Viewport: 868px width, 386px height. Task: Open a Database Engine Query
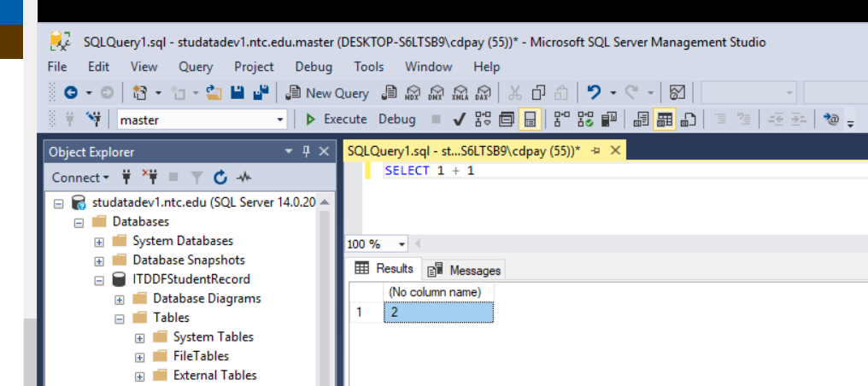click(x=390, y=93)
